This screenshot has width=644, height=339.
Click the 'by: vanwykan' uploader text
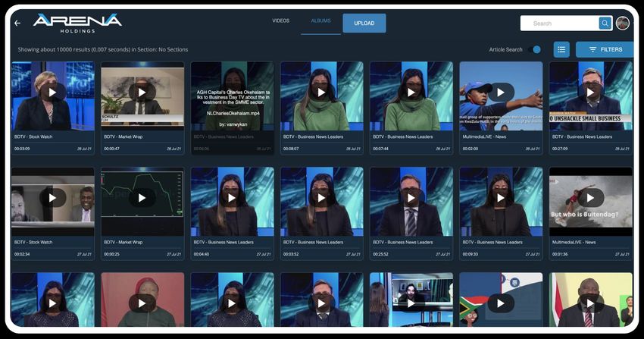(x=233, y=124)
